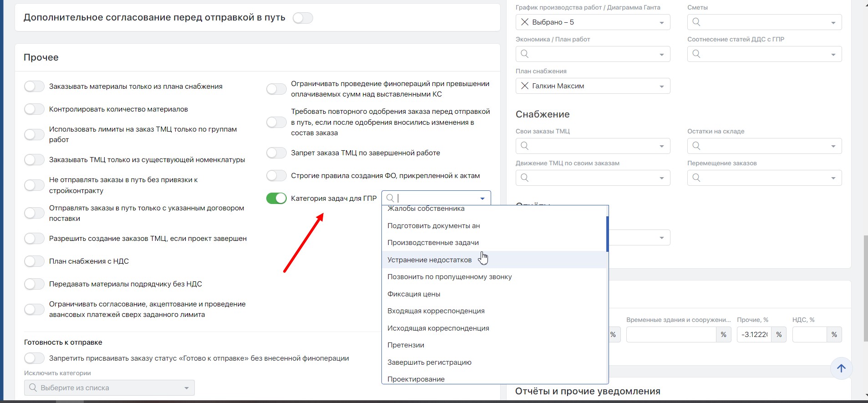This screenshot has height=403, width=868.
Task: Clear the Галкин Максим selection X icon
Action: click(x=524, y=86)
